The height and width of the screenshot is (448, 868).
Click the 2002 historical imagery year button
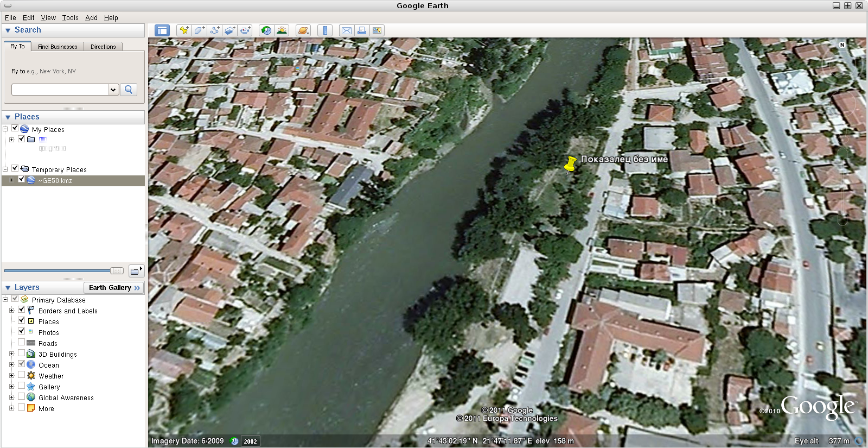[250, 441]
